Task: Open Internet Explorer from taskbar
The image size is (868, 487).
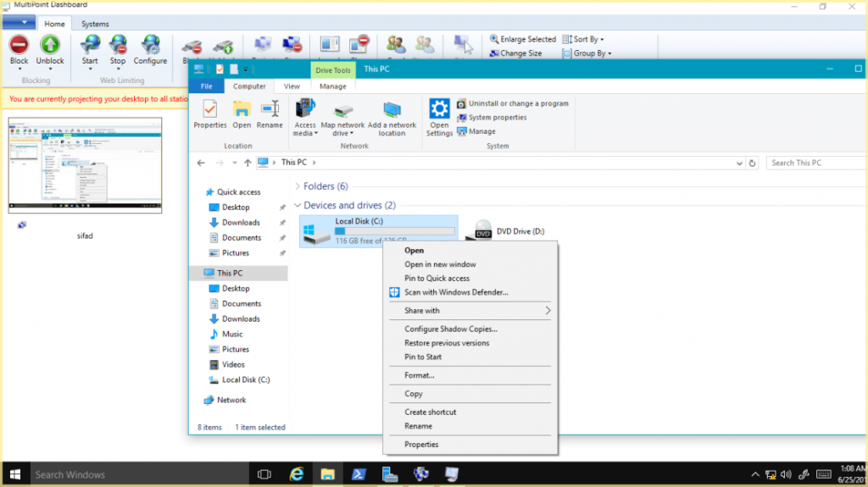Action: tap(297, 474)
